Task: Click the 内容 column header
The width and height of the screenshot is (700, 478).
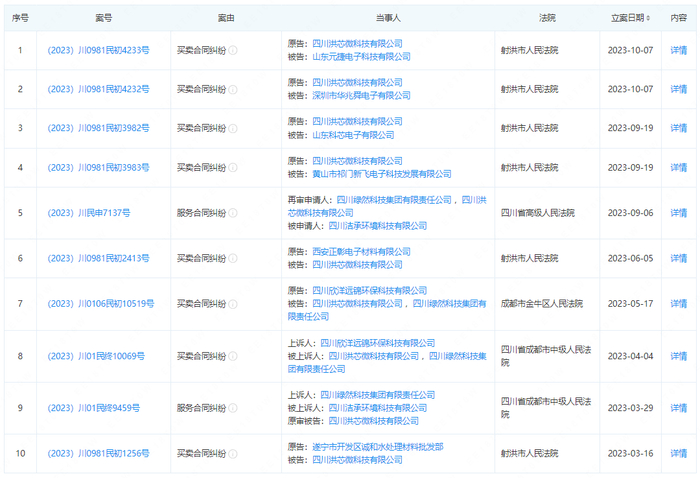Action: pos(679,18)
